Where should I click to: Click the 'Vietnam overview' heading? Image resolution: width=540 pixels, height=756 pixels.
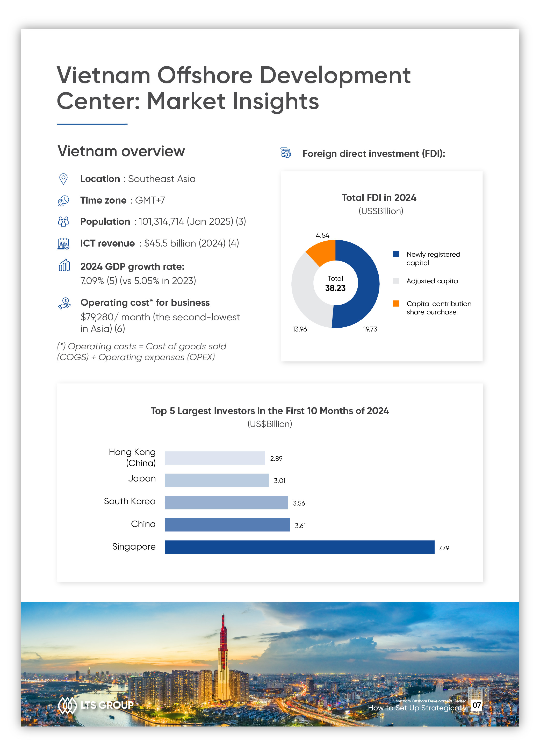121,151
